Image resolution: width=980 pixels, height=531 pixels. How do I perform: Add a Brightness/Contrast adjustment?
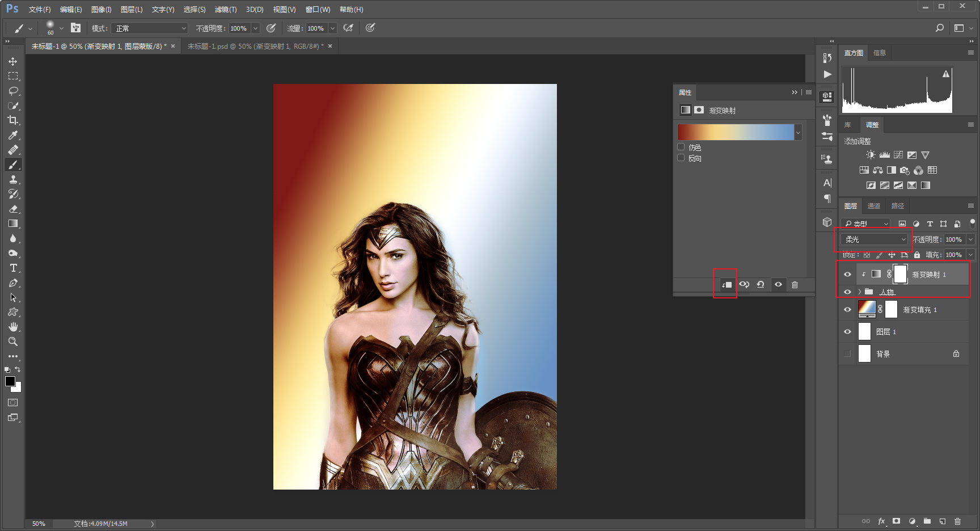(871, 155)
